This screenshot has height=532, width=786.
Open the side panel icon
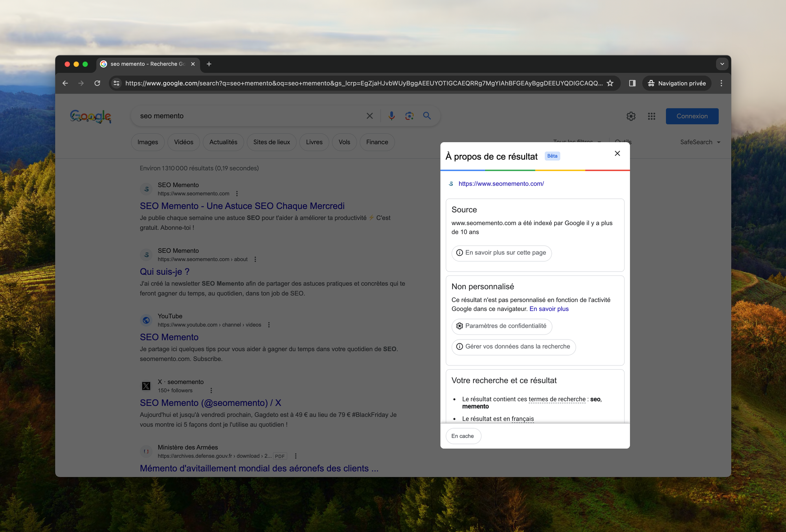pyautogui.click(x=632, y=83)
